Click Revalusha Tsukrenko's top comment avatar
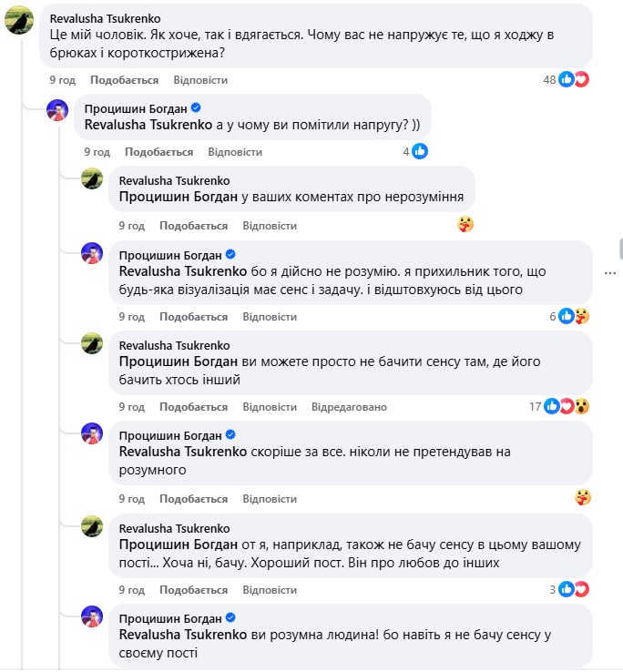This screenshot has width=623, height=672. 20,19
